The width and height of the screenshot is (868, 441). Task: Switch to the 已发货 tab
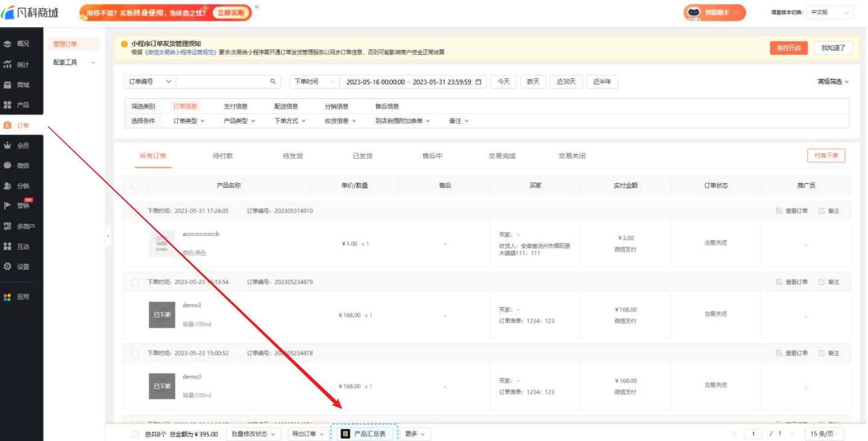click(363, 156)
